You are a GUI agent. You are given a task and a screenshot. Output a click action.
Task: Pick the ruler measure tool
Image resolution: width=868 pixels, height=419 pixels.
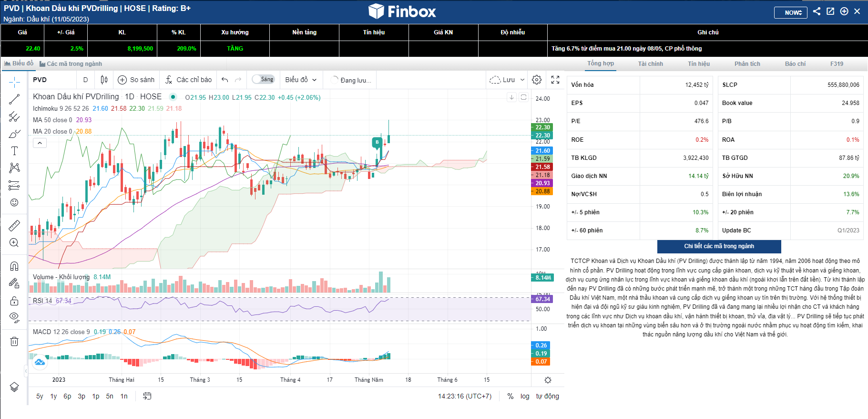[14, 225]
